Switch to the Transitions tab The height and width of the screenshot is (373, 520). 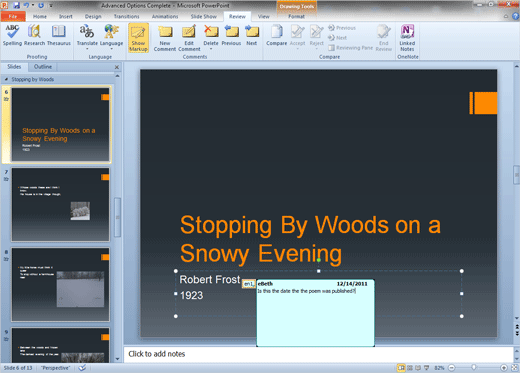click(127, 16)
